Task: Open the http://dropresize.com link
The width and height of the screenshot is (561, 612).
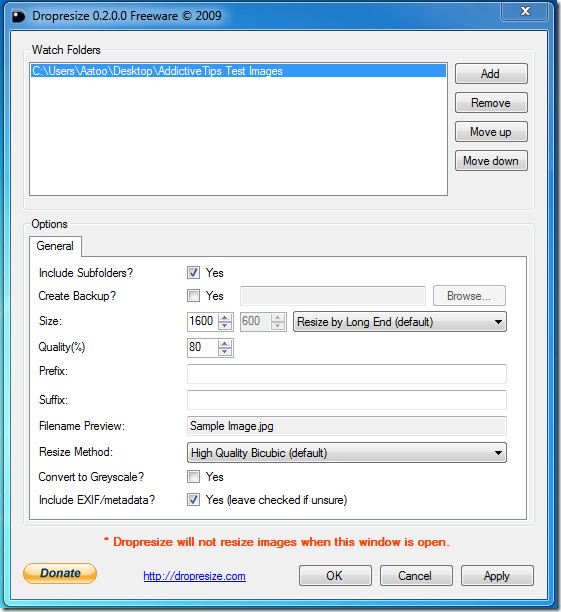Action: [194, 576]
